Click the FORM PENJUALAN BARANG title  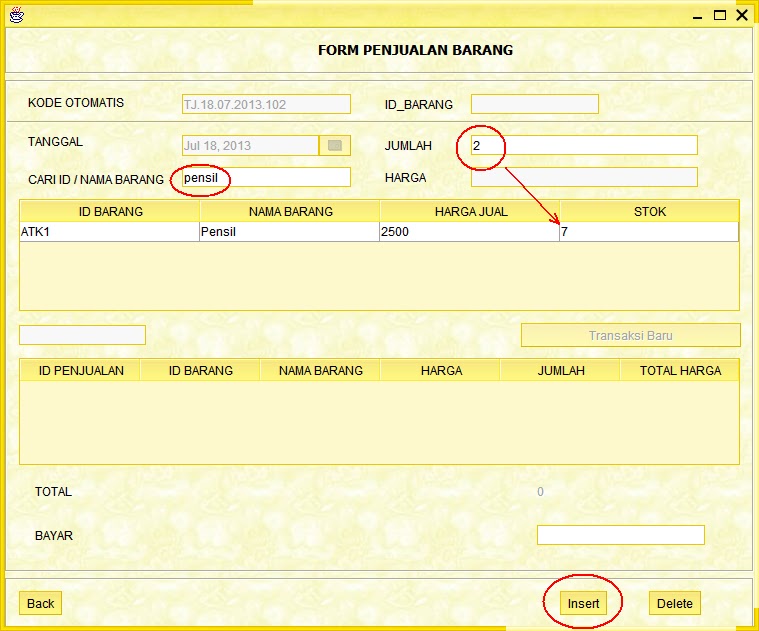tap(415, 50)
